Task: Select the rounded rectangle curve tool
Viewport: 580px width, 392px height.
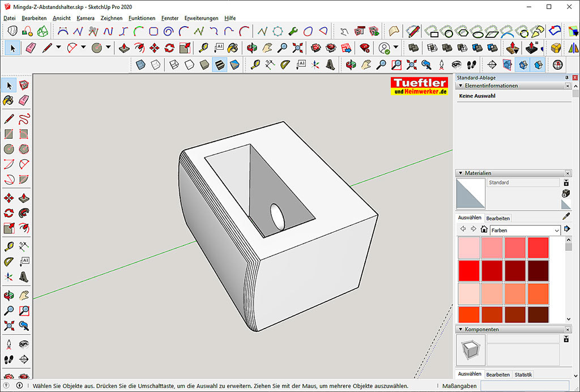Action: click(x=153, y=31)
